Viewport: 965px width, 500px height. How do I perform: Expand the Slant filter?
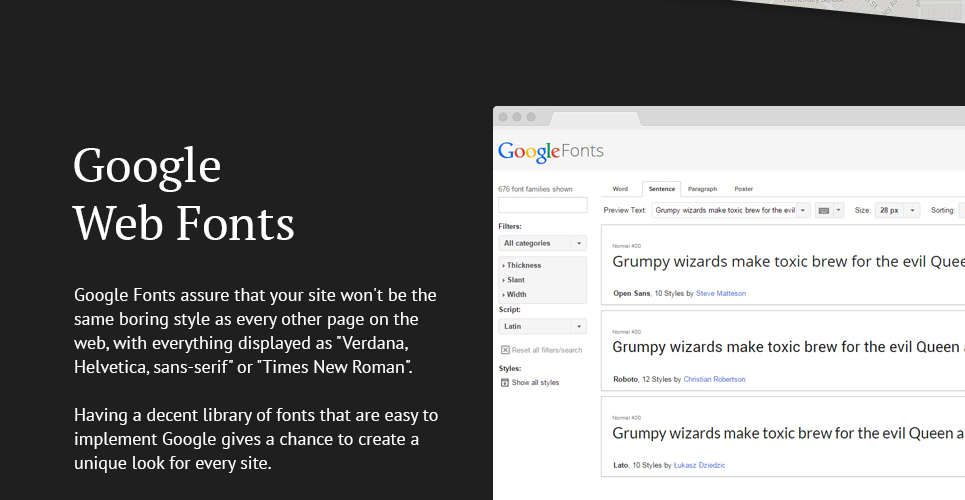514,280
